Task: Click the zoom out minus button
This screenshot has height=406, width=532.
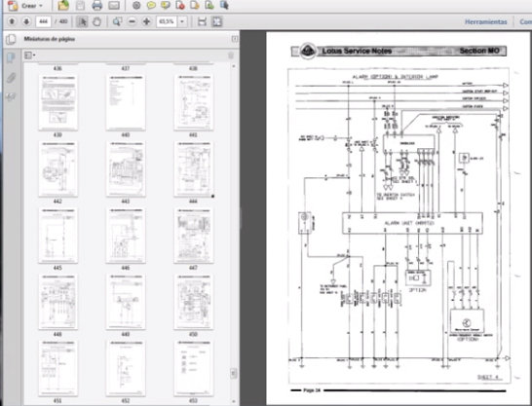Action: 132,21
